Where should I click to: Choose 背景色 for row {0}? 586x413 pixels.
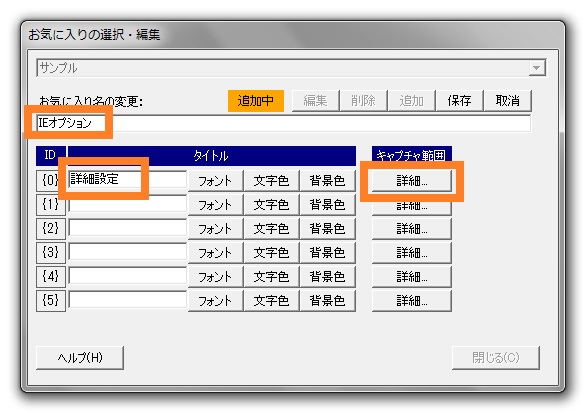(327, 181)
